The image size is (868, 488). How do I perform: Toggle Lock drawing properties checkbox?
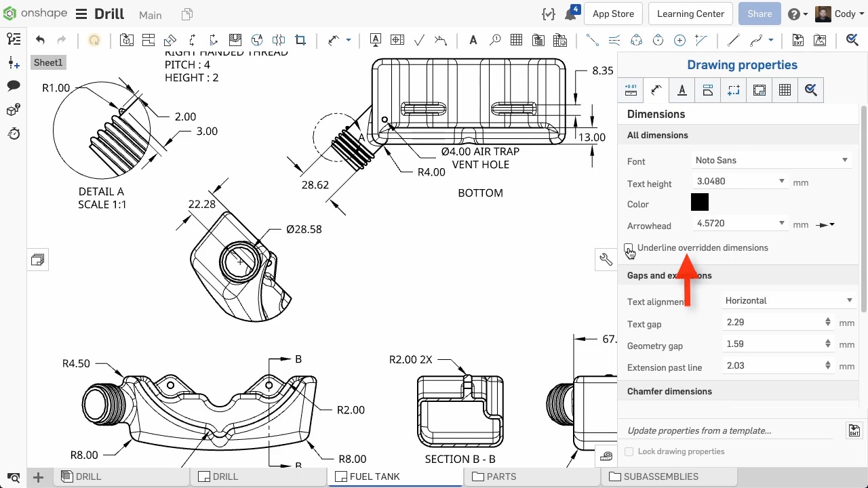[x=629, y=451]
